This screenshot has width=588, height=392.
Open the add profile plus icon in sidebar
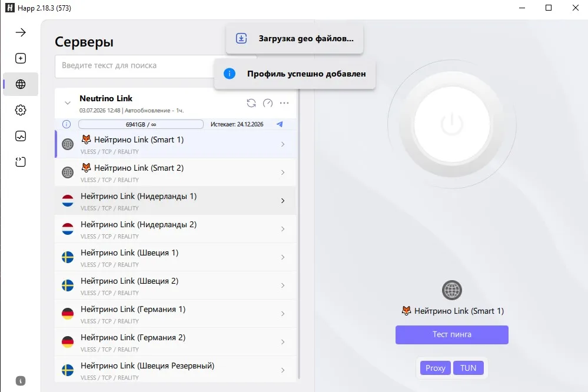tap(21, 58)
